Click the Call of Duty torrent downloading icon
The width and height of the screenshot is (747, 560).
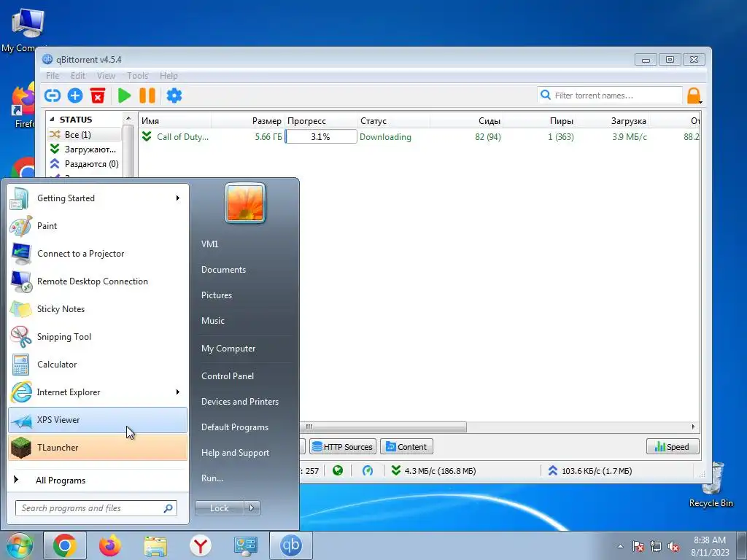pyautogui.click(x=147, y=136)
